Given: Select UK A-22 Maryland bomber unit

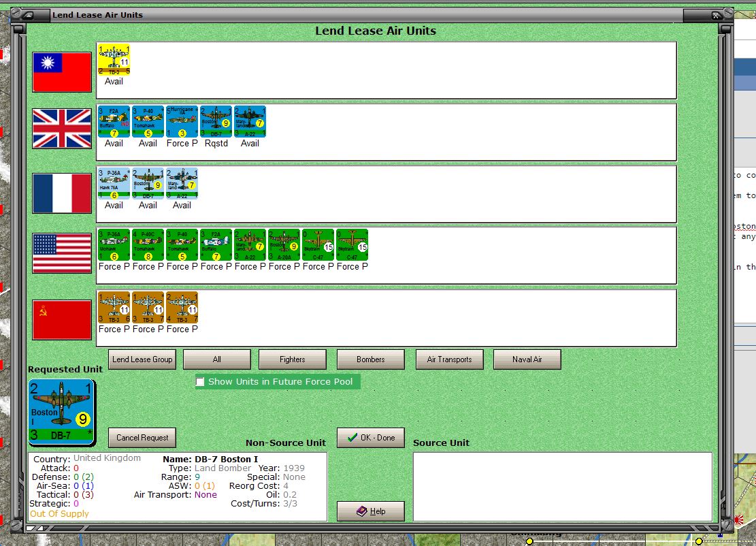Looking at the screenshot, I should (x=250, y=121).
